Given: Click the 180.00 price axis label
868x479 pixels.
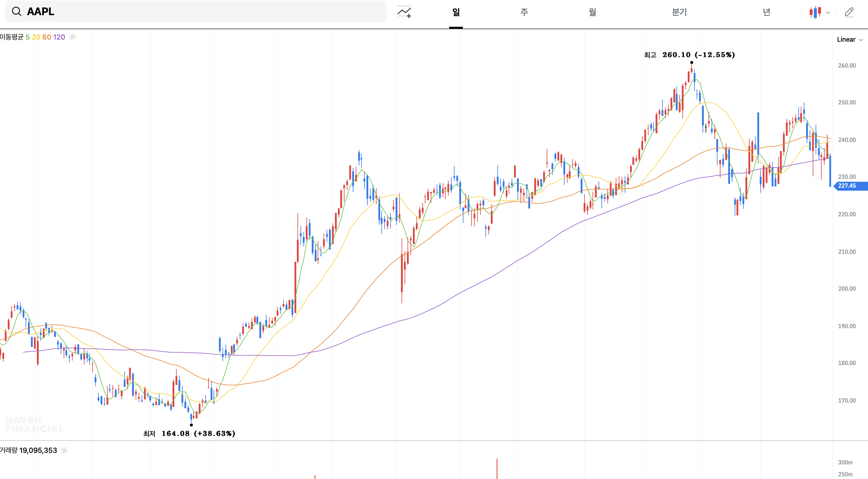Looking at the screenshot, I should (847, 363).
